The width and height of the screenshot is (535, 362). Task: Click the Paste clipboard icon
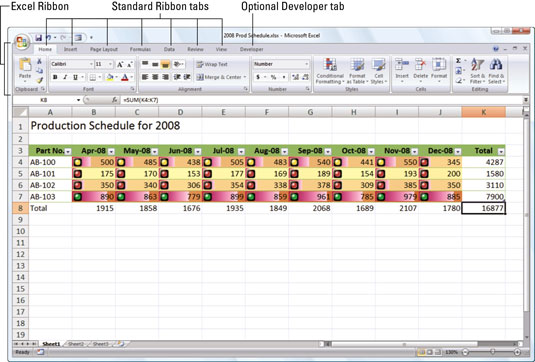[x=25, y=65]
